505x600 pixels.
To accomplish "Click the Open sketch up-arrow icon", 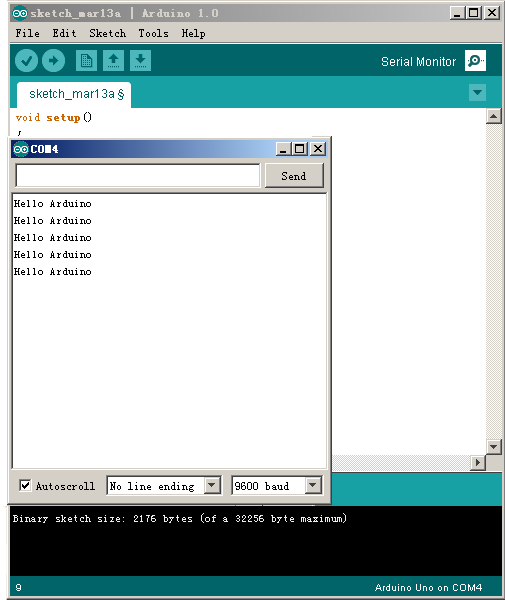I will [x=113, y=60].
